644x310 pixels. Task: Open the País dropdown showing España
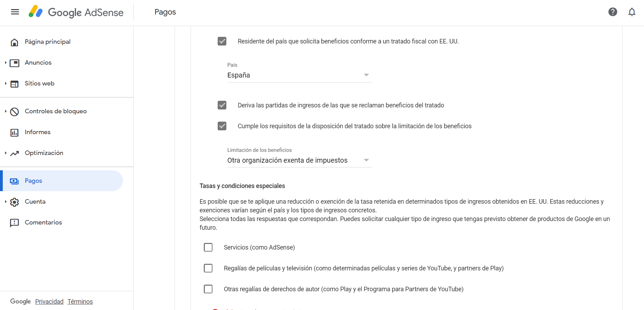pos(299,75)
